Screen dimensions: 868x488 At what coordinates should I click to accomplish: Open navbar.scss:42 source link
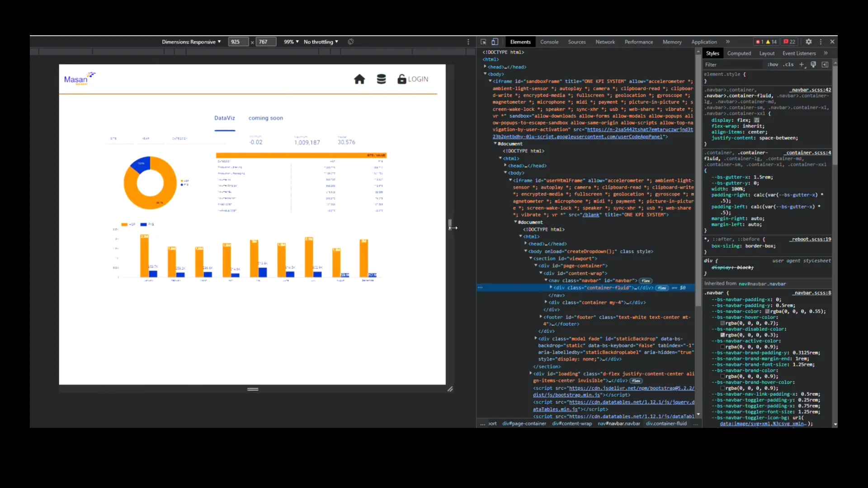(x=811, y=90)
